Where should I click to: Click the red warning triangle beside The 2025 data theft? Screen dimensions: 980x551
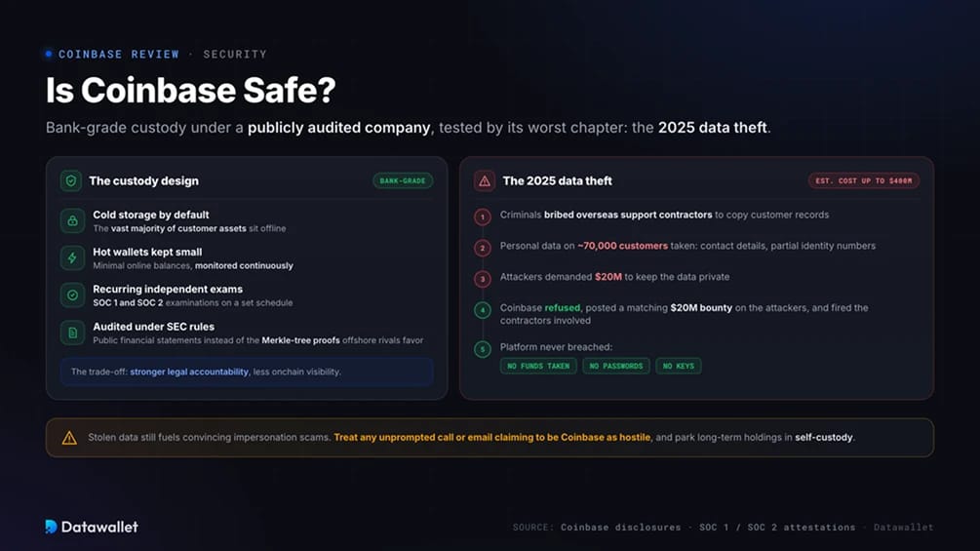pos(485,181)
